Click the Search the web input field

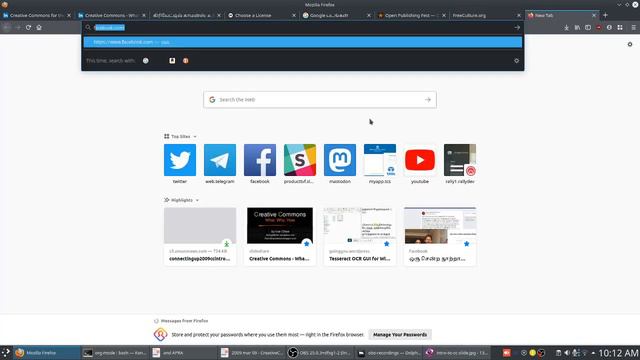pos(320,100)
